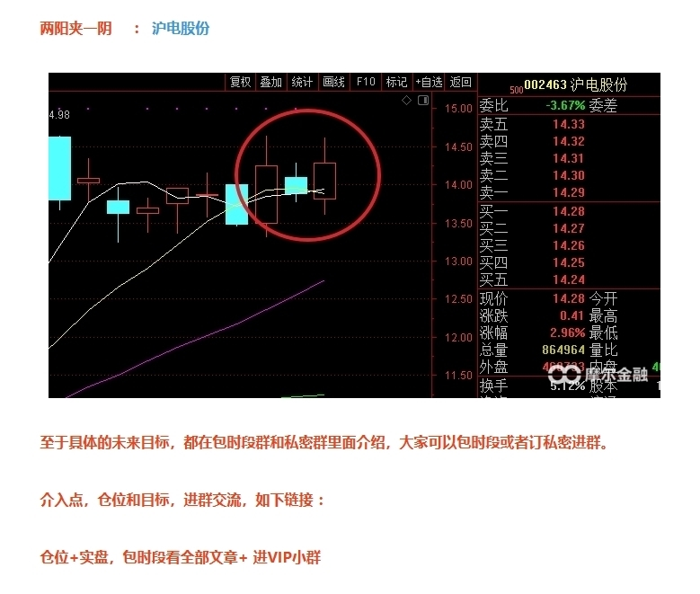Select 卖四 price 14.32

pyautogui.click(x=568, y=142)
